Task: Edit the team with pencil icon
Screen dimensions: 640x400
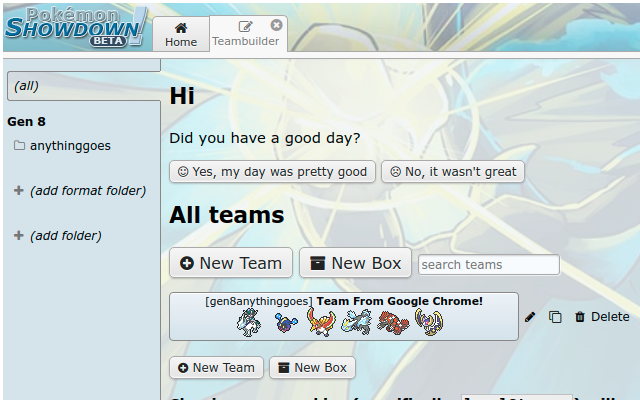Action: point(530,317)
